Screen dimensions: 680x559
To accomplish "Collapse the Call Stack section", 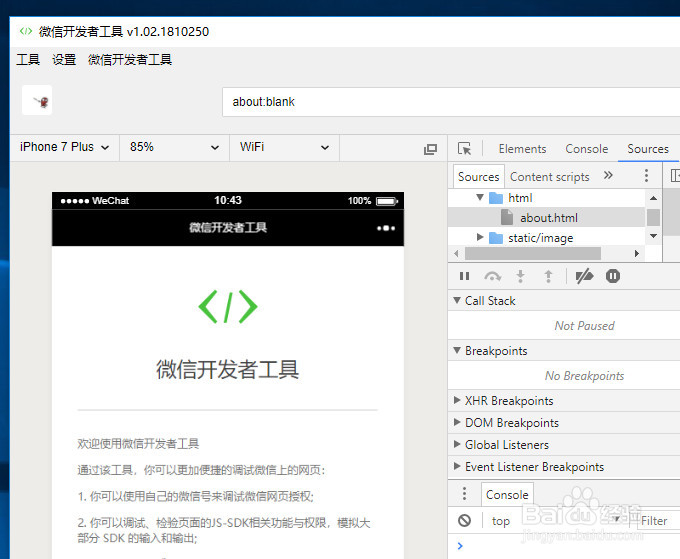I will click(x=456, y=300).
